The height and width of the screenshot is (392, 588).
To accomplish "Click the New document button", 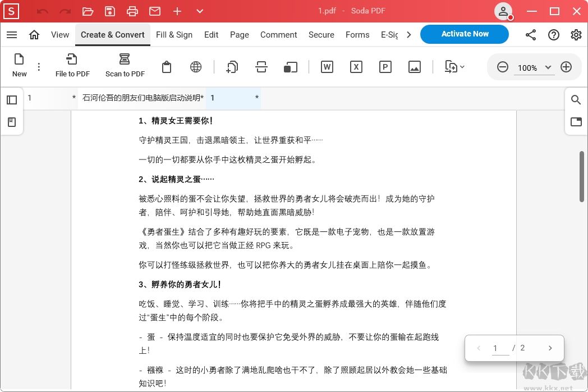I will (19, 65).
